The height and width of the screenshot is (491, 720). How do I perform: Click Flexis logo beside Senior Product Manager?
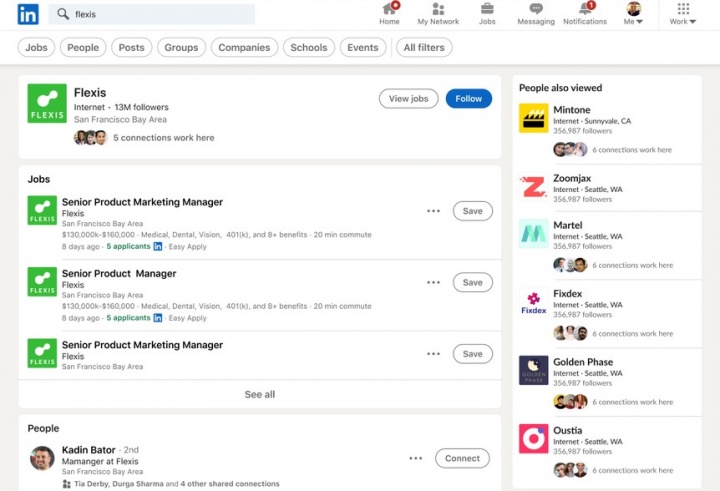pos(42,282)
